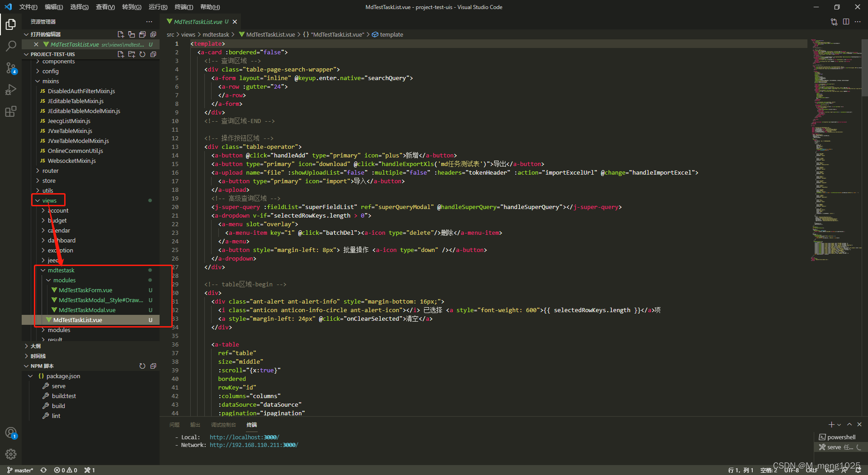Open explorer panel more actions ellipsis
This screenshot has width=868, height=475.
click(x=149, y=22)
